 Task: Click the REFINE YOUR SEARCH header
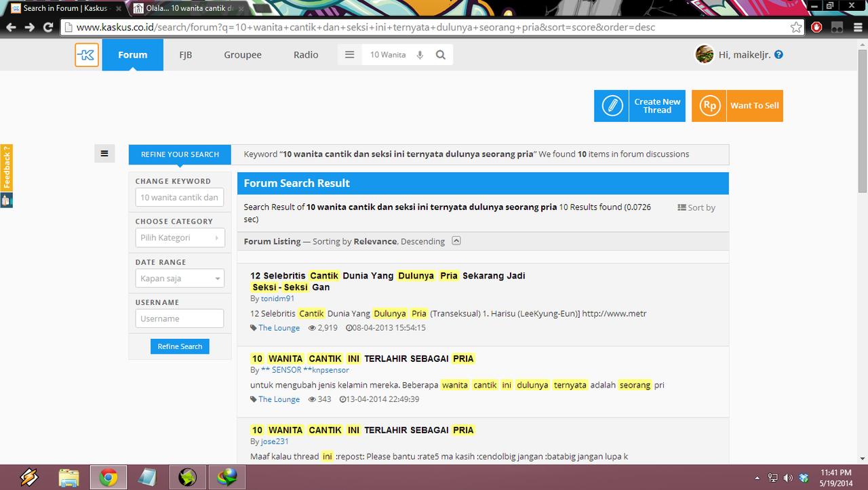(180, 155)
